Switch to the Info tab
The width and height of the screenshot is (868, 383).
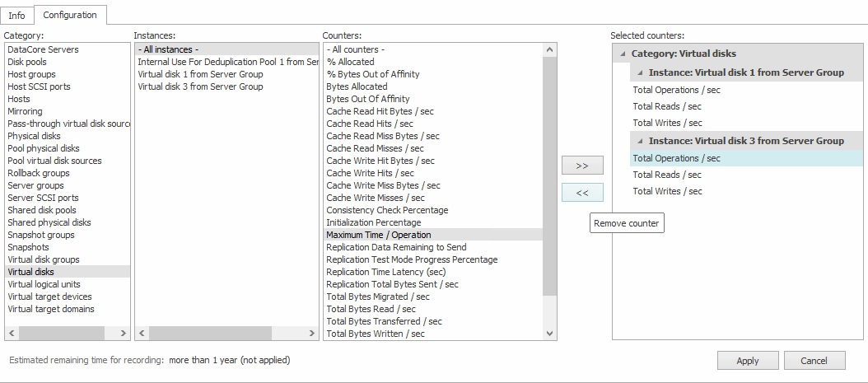tap(16, 16)
